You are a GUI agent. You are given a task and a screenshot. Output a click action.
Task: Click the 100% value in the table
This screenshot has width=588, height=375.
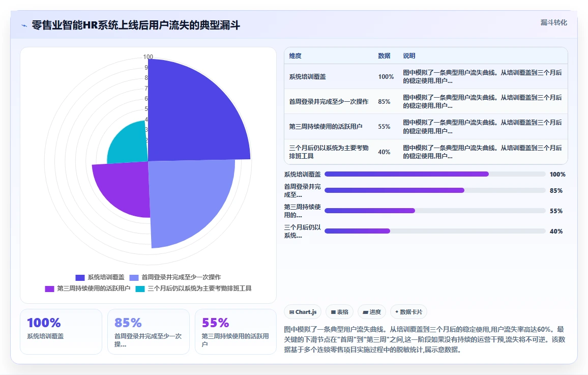tap(386, 76)
